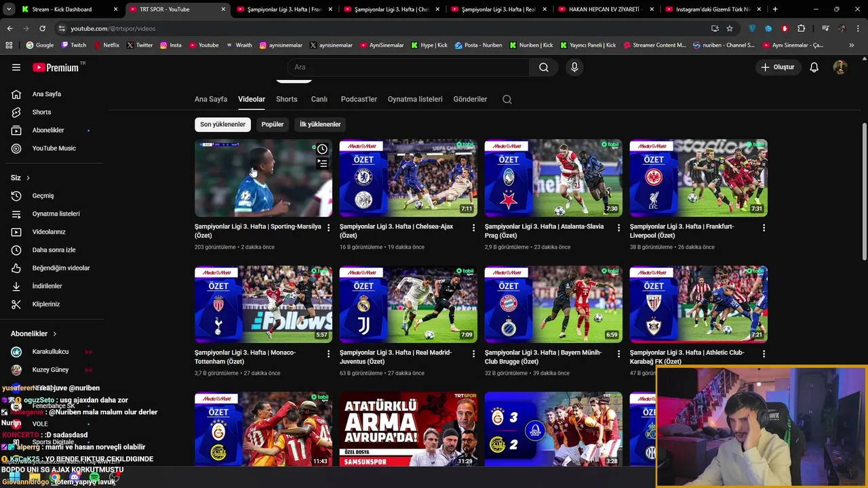The image size is (868, 488).
Task: Go back with browser arrow
Action: [9, 28]
